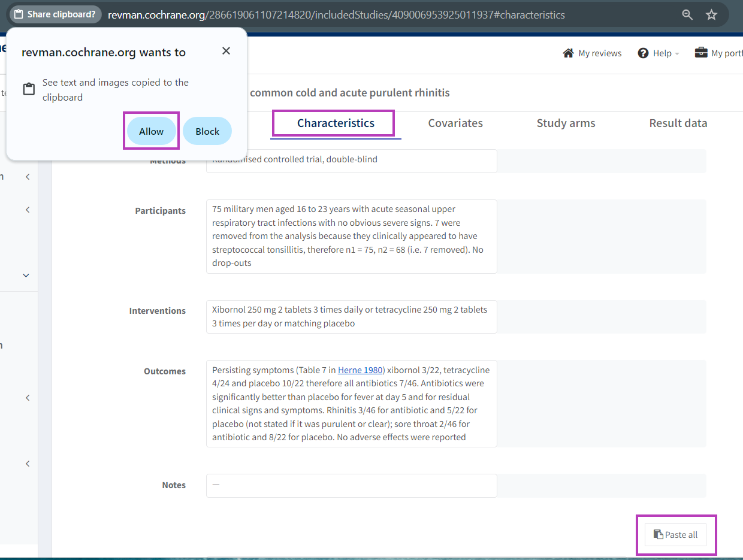Click the Share clipboard chip in address bar
Image resolution: width=743 pixels, height=560 pixels.
pos(55,14)
